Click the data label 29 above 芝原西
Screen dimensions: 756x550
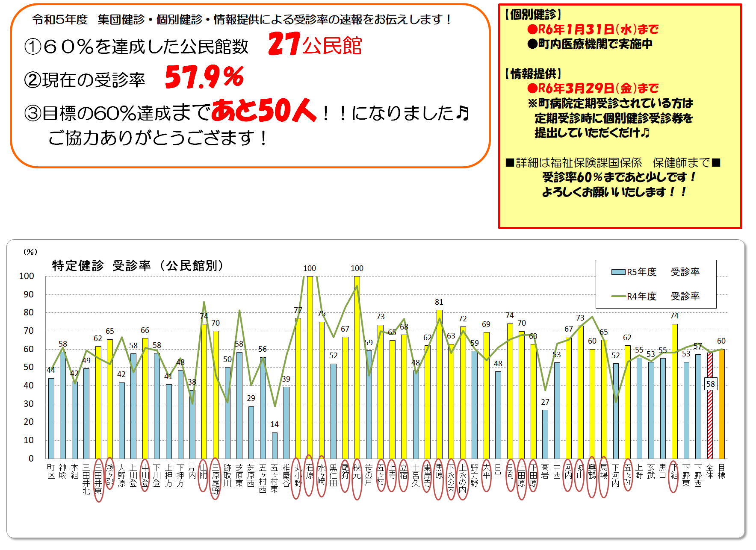251,398
